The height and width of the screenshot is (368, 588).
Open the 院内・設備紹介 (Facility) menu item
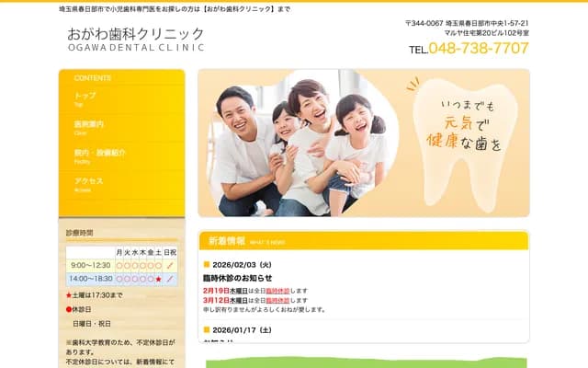click(121, 156)
